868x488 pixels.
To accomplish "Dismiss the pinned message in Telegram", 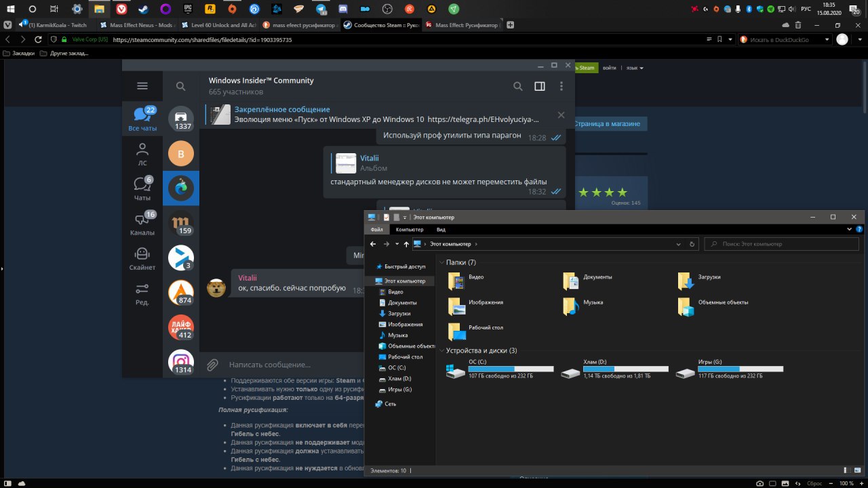I will [x=561, y=115].
